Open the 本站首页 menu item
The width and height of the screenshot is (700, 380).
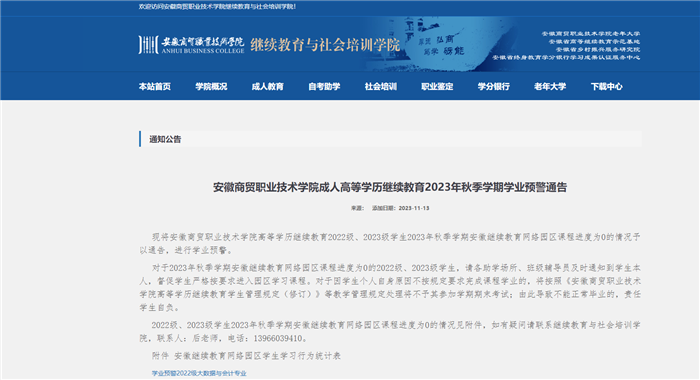[x=154, y=87]
